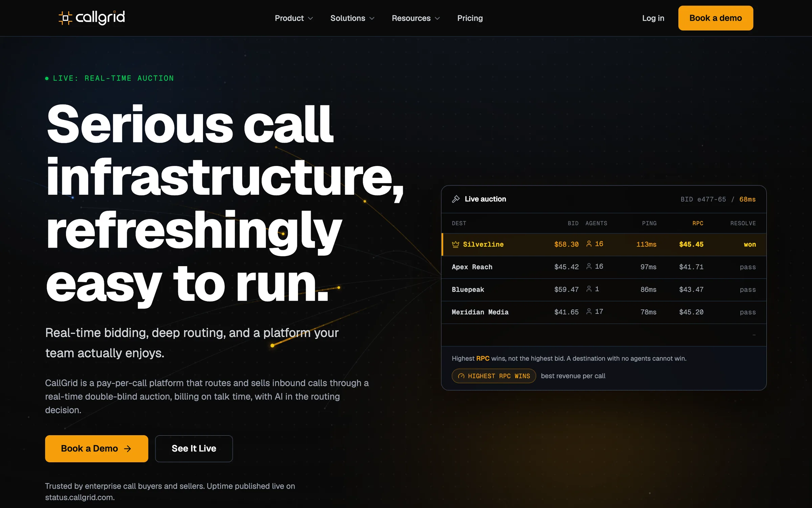Click the RESOLVE column header
Image resolution: width=812 pixels, height=508 pixels.
point(743,223)
